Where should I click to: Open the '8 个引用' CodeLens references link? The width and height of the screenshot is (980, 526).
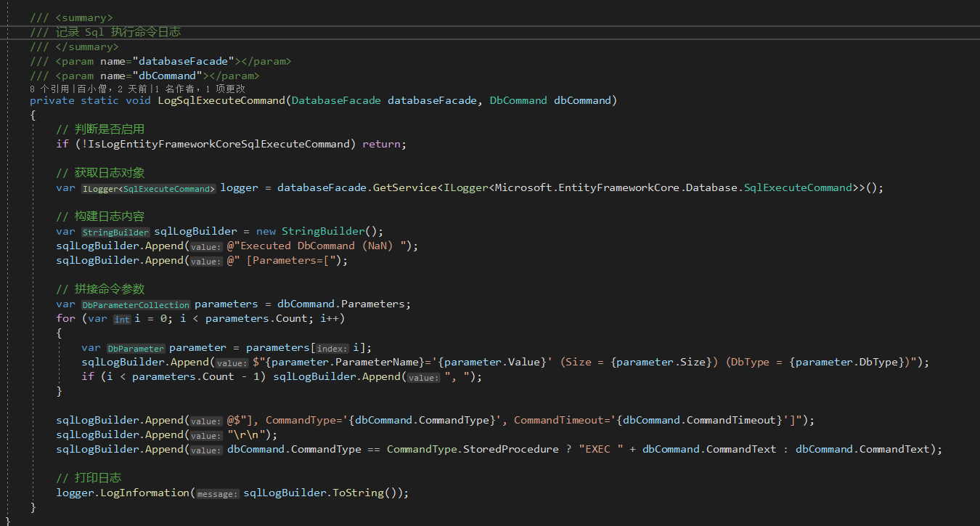[x=49, y=89]
